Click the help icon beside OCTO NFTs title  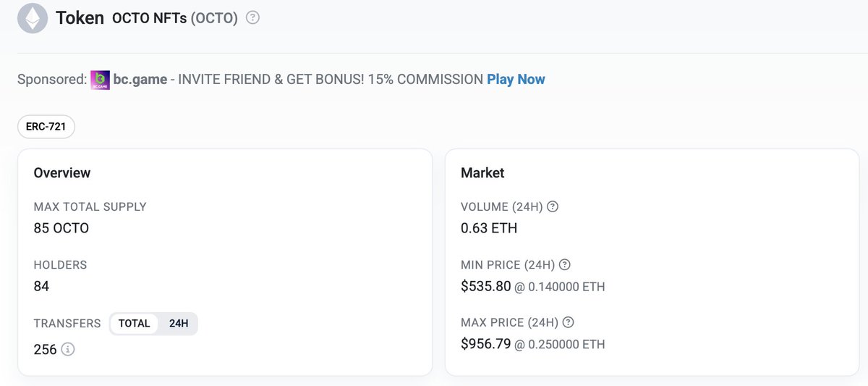pyautogui.click(x=252, y=18)
